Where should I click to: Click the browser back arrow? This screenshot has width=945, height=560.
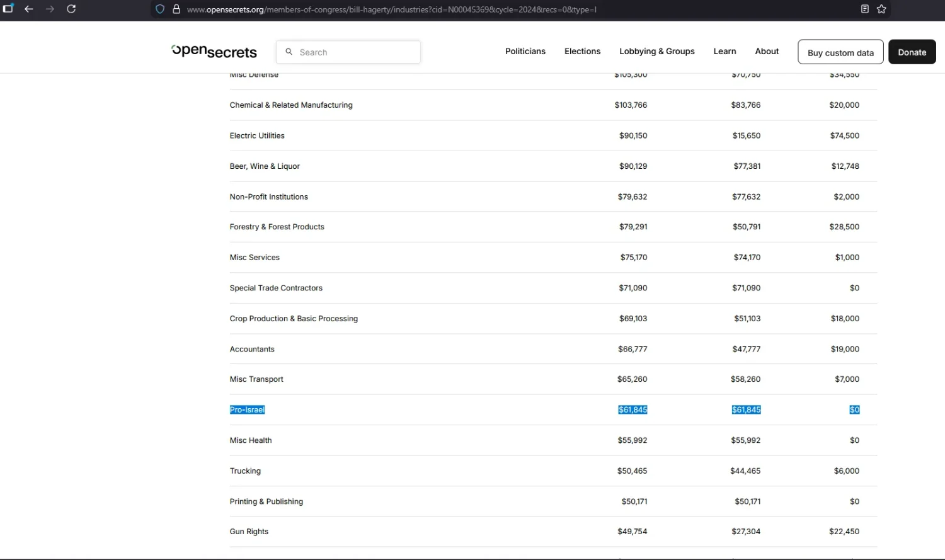pyautogui.click(x=29, y=9)
